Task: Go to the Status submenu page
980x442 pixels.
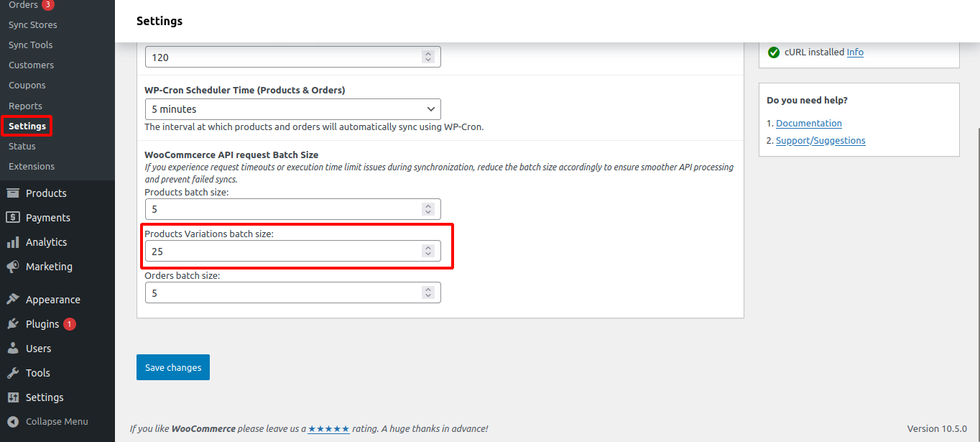Action: [22, 146]
